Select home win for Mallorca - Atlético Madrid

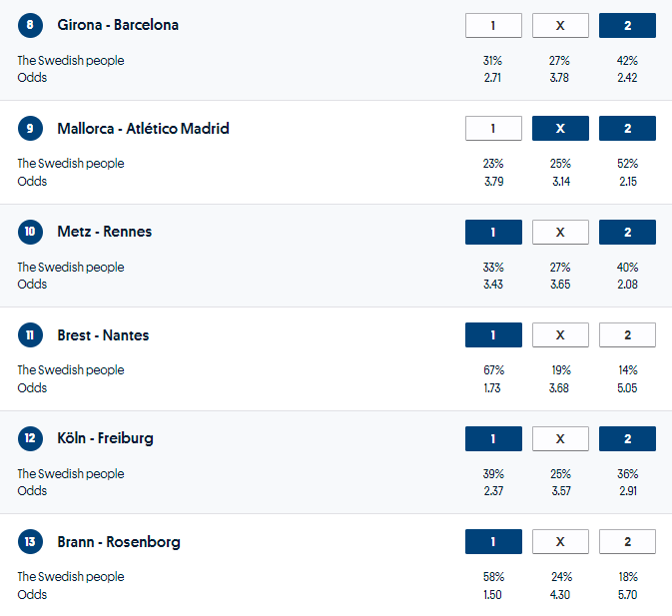pyautogui.click(x=493, y=129)
